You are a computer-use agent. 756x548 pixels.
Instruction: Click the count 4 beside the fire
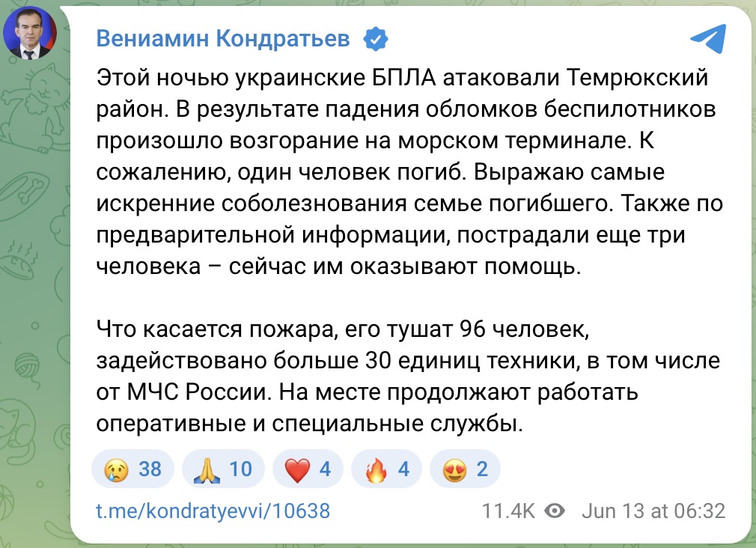pyautogui.click(x=403, y=469)
